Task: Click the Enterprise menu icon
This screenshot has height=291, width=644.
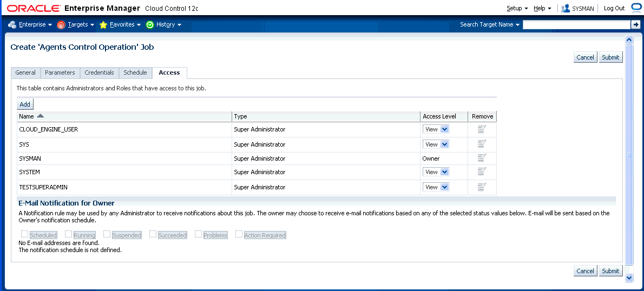Action: pos(12,25)
